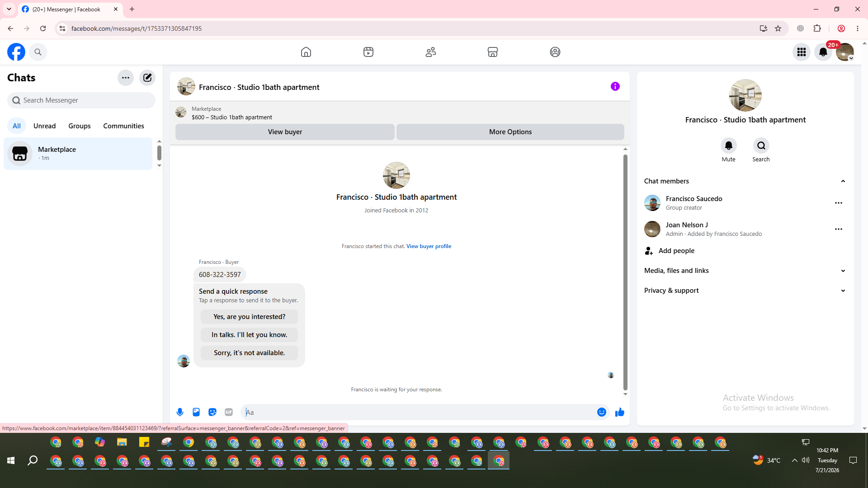Record a voice clip with microphone icon

point(180,412)
